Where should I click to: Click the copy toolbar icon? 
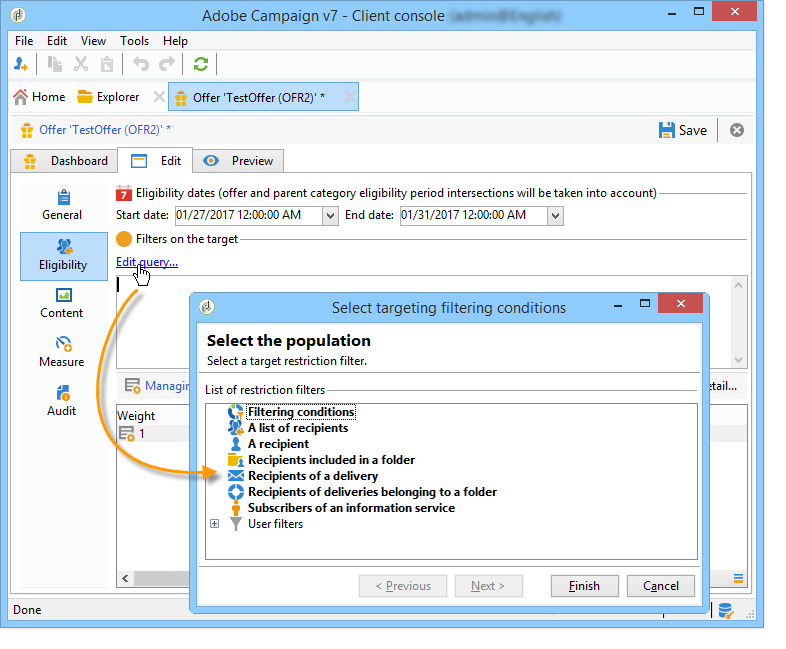(54, 64)
